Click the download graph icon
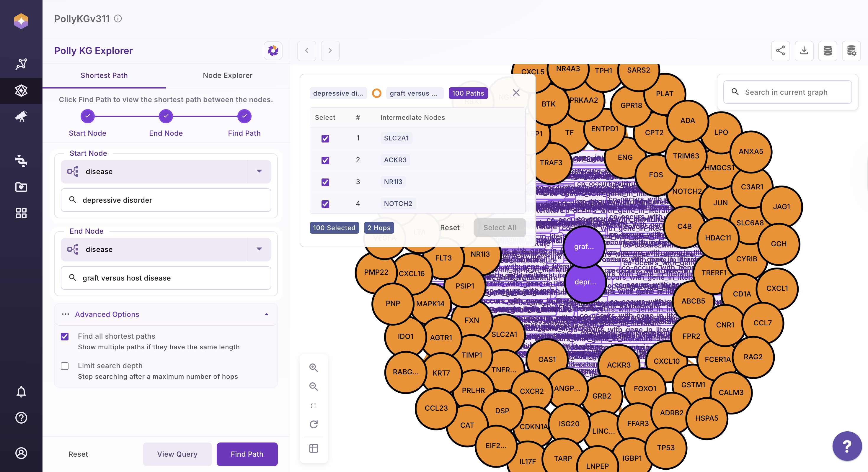This screenshot has width=868, height=472. [804, 51]
